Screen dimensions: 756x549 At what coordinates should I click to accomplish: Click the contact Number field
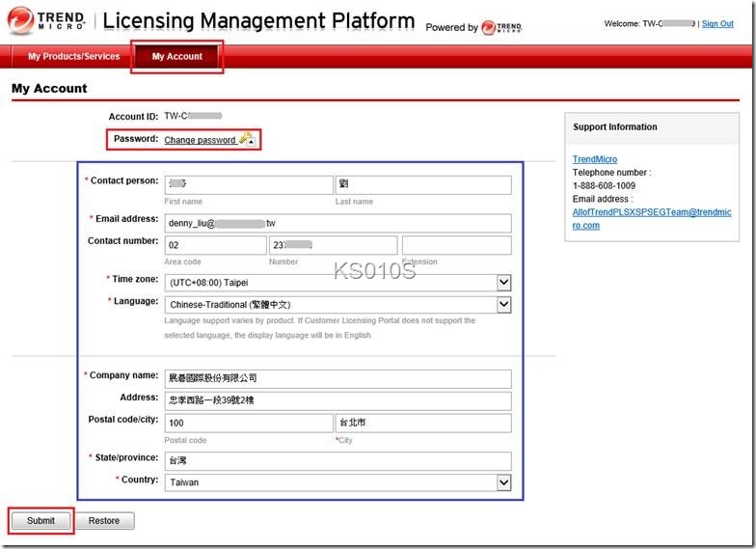pyautogui.click(x=334, y=245)
